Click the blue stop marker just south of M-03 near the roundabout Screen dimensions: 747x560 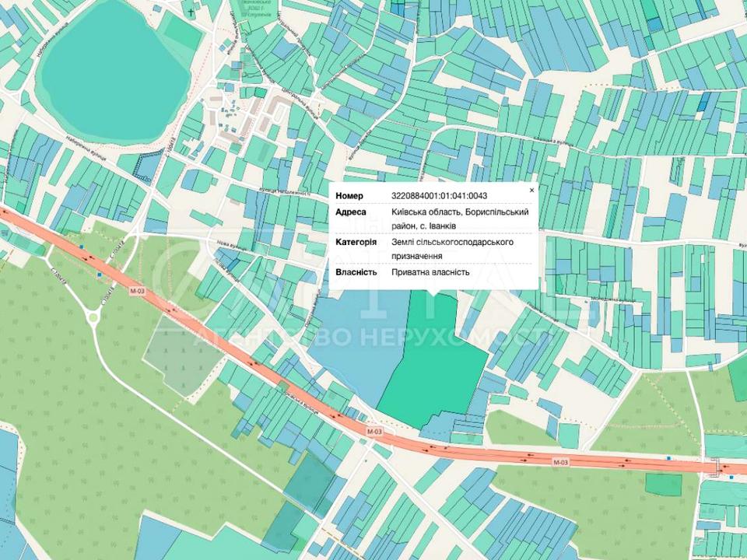[x=100, y=275]
